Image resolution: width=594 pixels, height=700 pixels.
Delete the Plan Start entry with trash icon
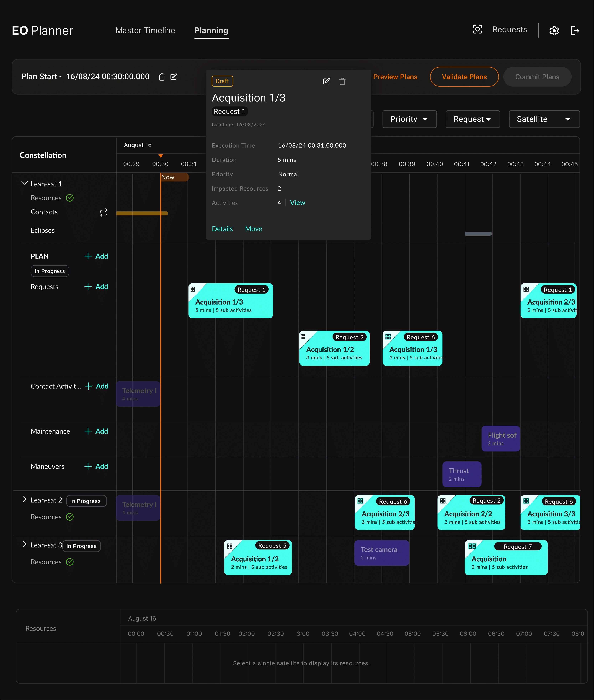click(x=162, y=77)
